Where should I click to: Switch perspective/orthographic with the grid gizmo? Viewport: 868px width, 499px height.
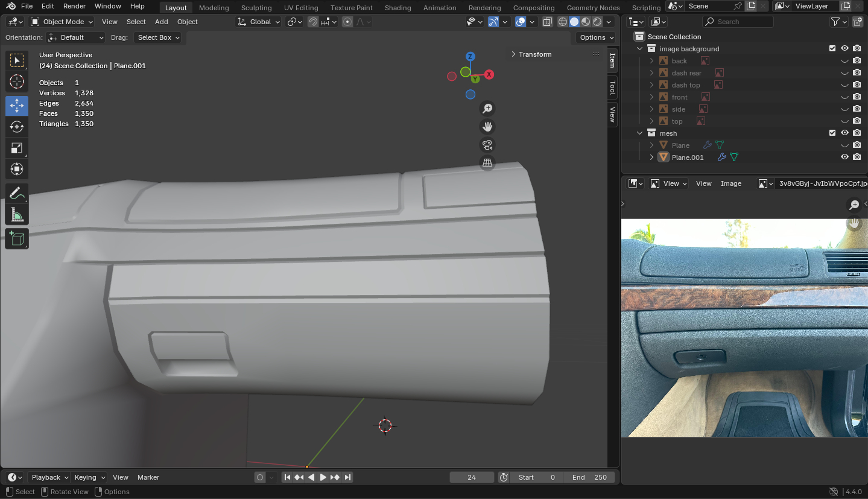click(487, 163)
